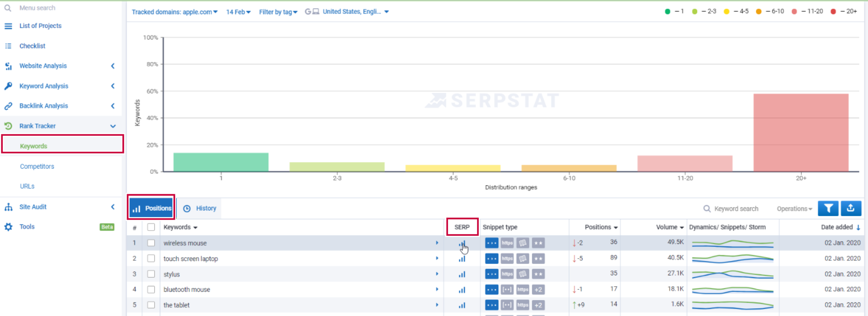Open SERP chart icon for bluetooth mouse
The width and height of the screenshot is (868, 316).
[462, 290]
